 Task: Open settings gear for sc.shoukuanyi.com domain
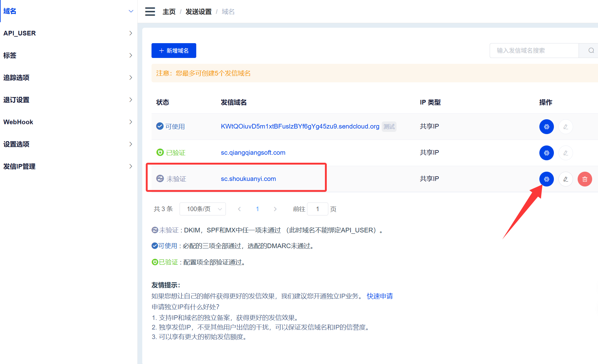546,179
